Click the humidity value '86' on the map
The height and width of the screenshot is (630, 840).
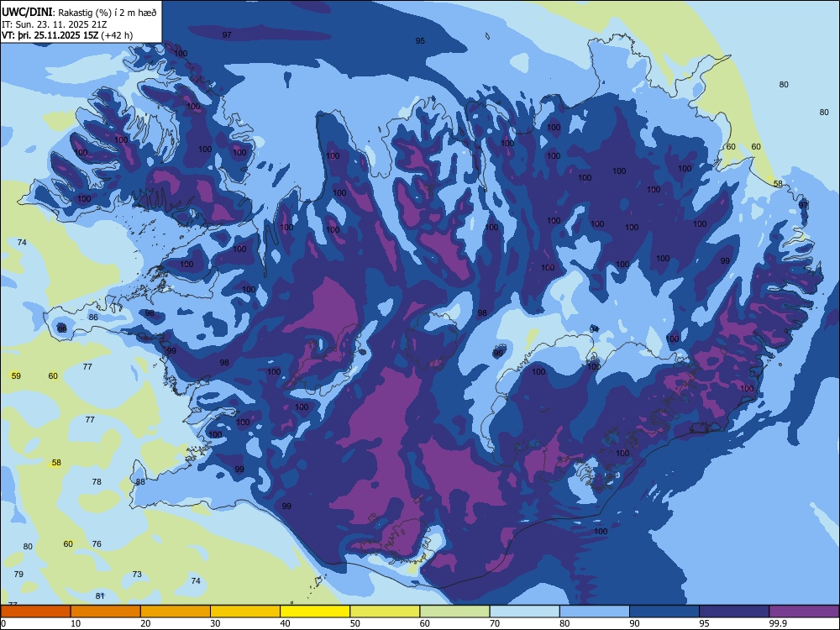(x=93, y=318)
